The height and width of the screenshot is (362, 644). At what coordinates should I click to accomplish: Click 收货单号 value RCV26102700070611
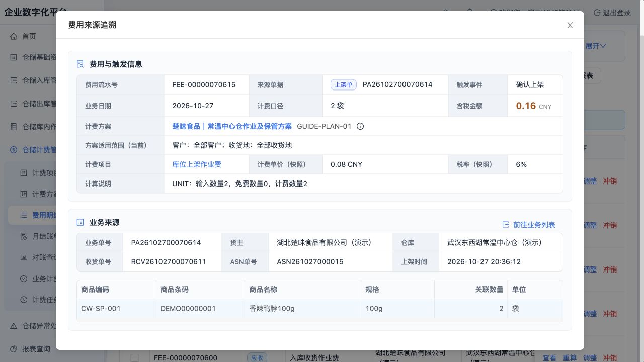coord(169,262)
